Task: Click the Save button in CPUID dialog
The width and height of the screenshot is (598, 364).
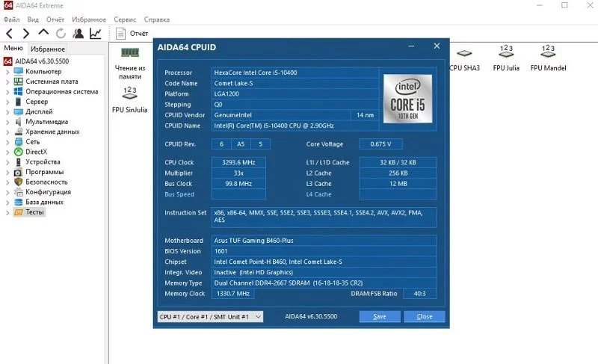Action: pos(380,316)
